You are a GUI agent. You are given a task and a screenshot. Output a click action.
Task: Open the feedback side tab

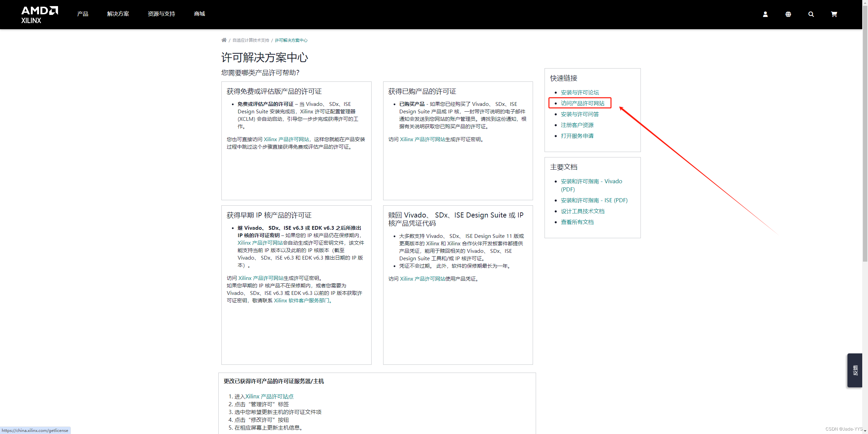(x=855, y=370)
